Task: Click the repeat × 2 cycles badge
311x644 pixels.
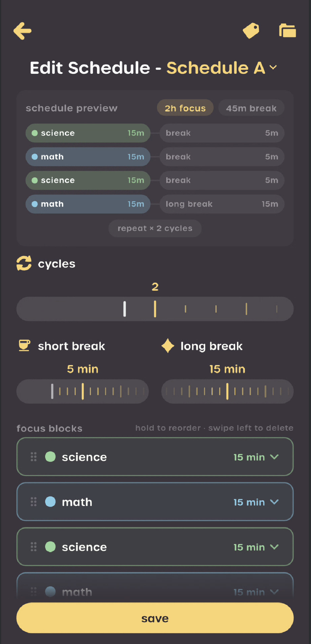Action: [x=155, y=228]
